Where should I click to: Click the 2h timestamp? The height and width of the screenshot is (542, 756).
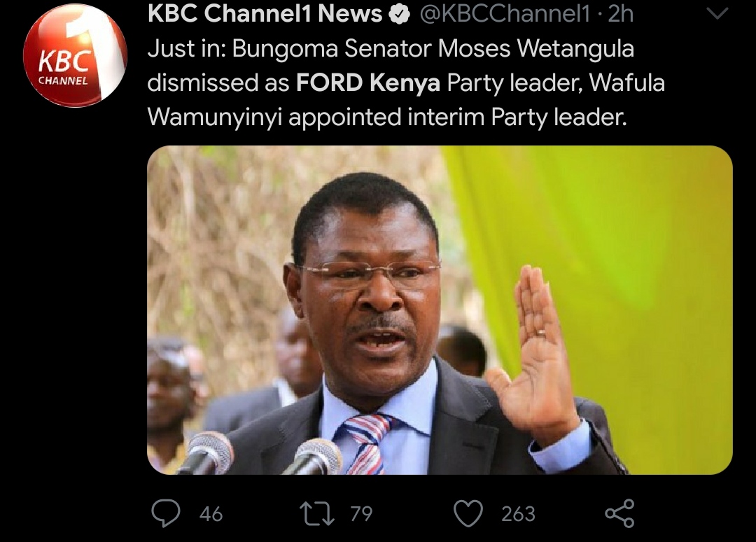620,15
